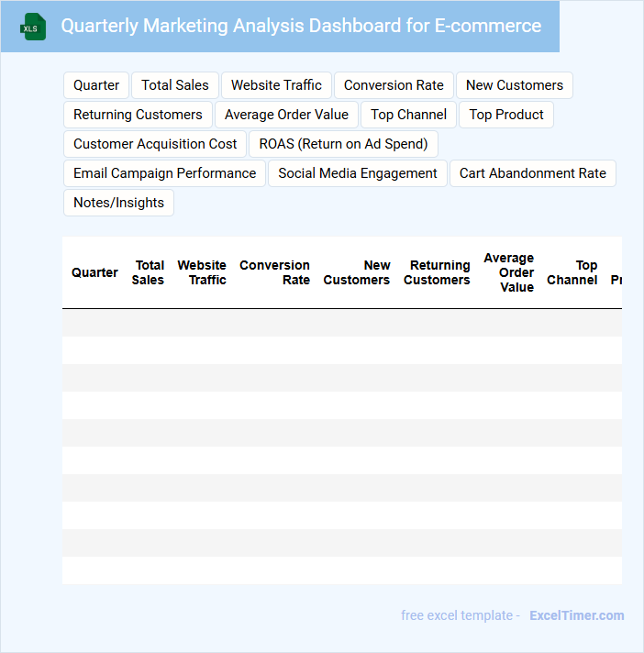Select the Quarter tag button
644x653 pixels.
click(x=96, y=85)
